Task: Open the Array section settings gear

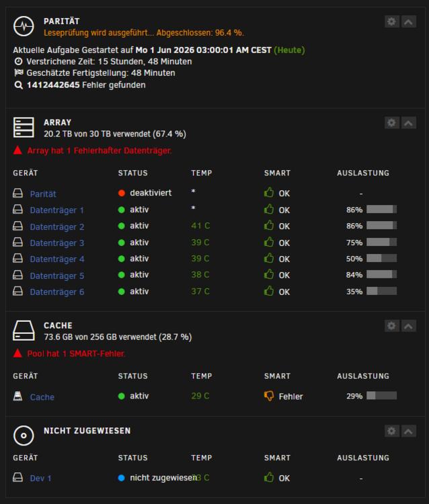Action: (392, 123)
